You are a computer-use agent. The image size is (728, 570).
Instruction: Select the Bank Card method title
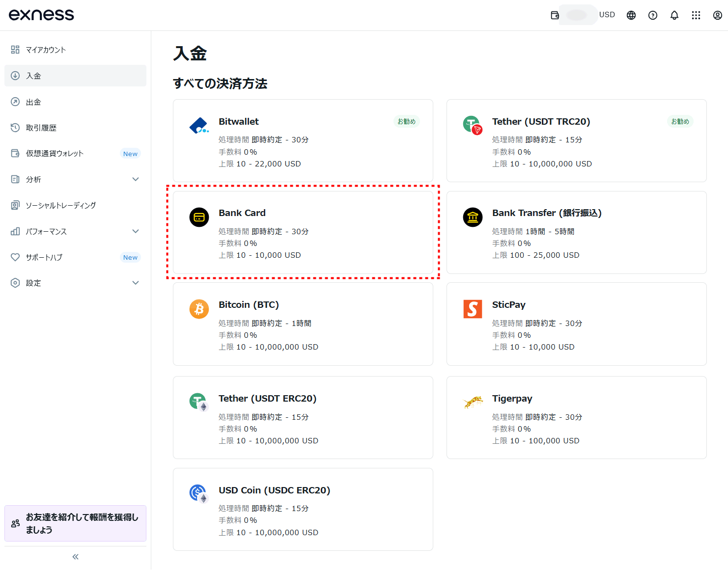(x=242, y=213)
